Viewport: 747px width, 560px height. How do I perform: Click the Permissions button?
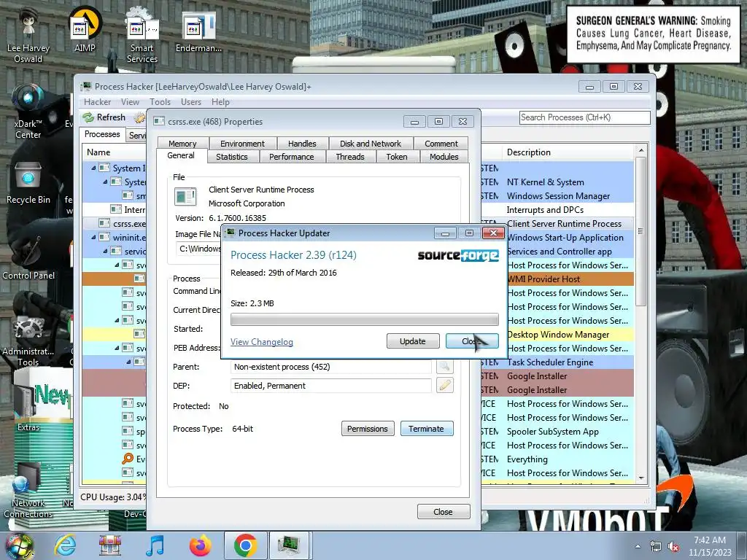368,429
